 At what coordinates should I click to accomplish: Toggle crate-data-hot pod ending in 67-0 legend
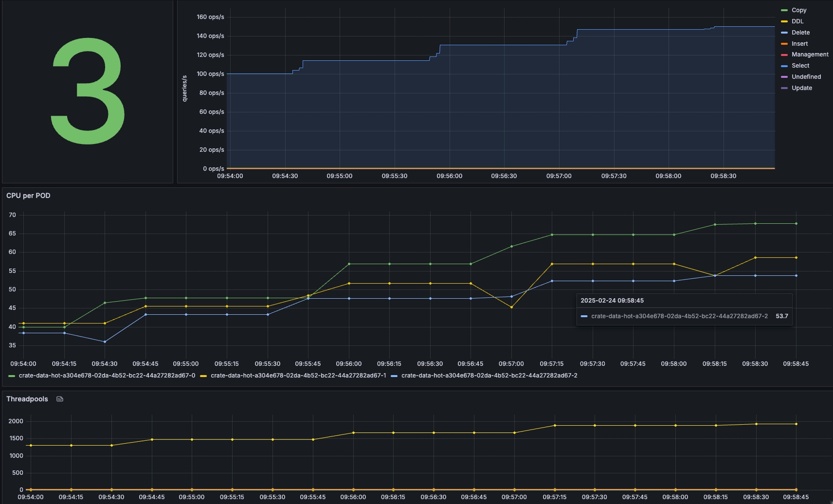[x=107, y=376]
